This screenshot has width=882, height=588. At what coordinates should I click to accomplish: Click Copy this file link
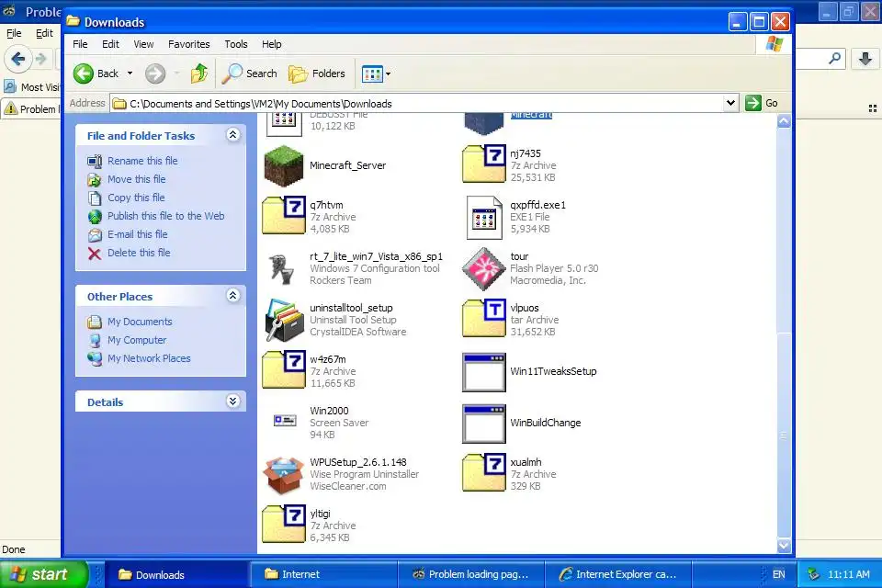136,198
